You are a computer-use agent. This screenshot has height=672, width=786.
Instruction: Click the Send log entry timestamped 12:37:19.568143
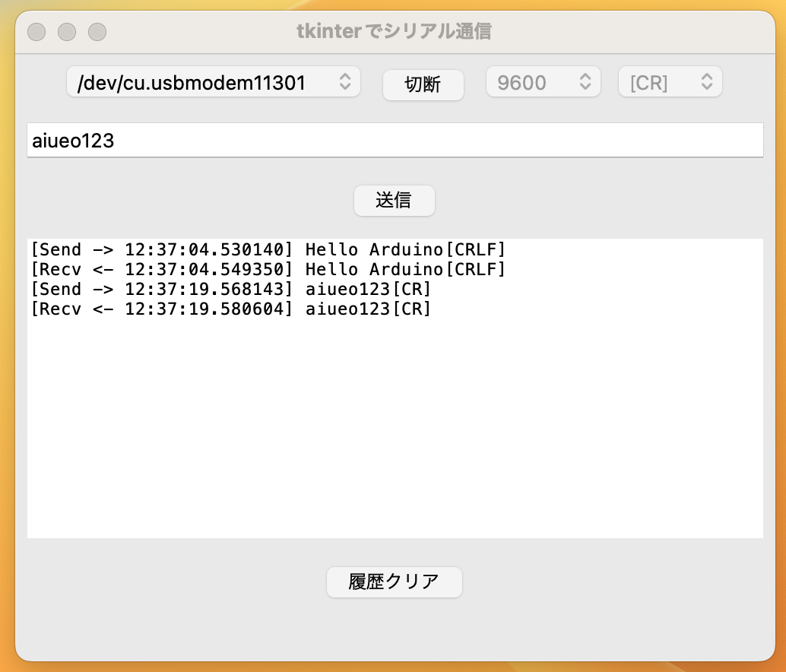click(x=232, y=289)
